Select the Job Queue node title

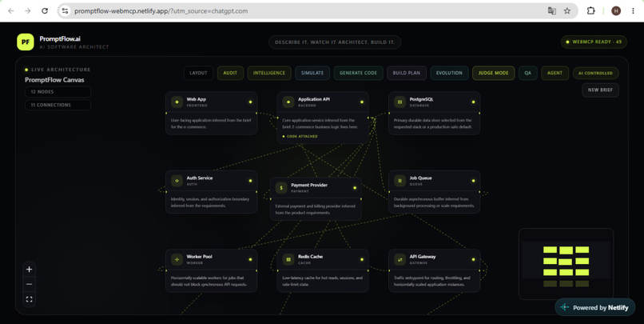click(420, 178)
